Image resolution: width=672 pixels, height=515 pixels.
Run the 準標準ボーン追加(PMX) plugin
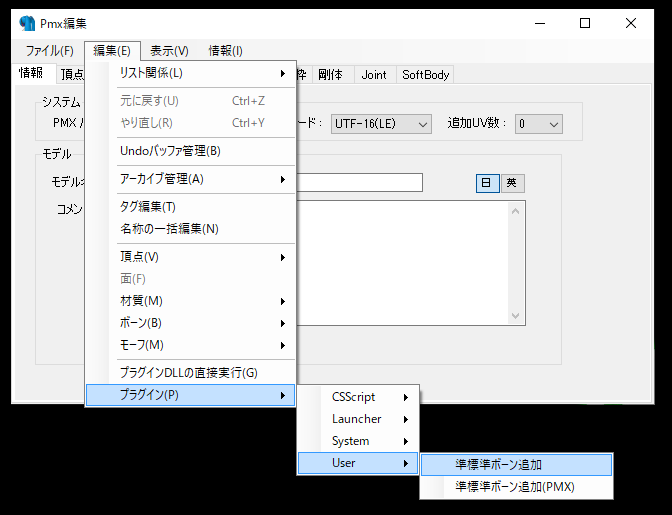point(516,487)
